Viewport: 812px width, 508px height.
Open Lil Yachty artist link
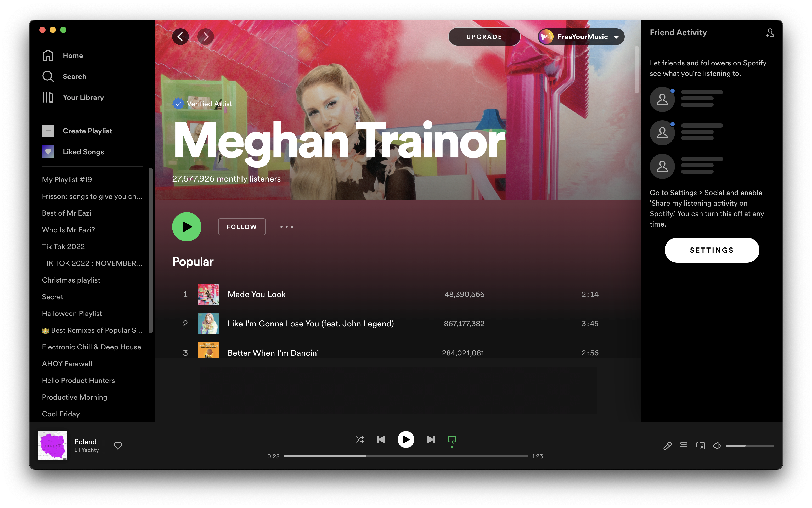(87, 450)
